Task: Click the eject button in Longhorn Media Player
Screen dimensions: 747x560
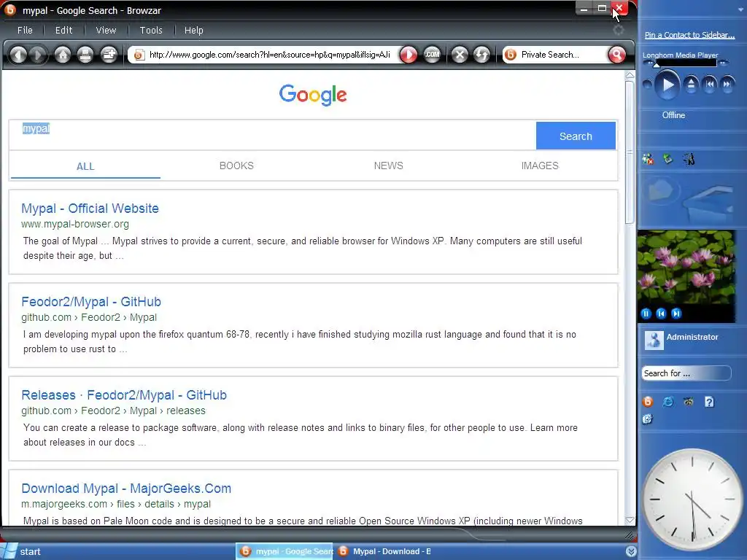Action: (x=691, y=85)
